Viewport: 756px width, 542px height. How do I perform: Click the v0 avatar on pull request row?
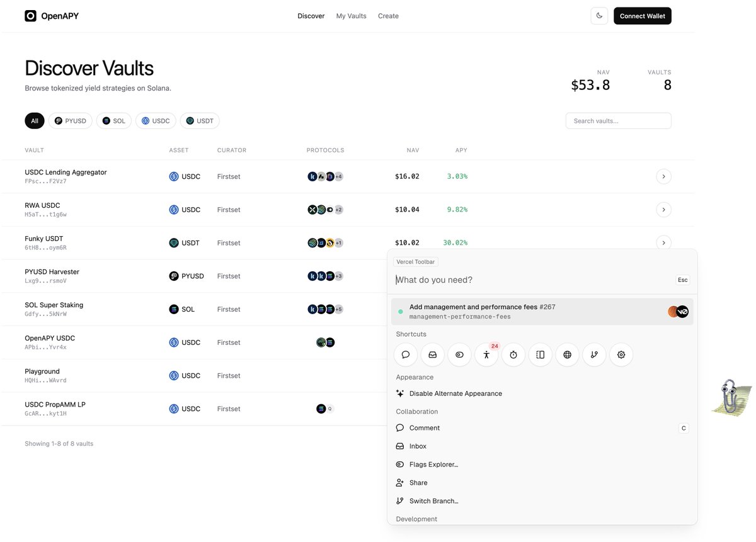point(683,312)
